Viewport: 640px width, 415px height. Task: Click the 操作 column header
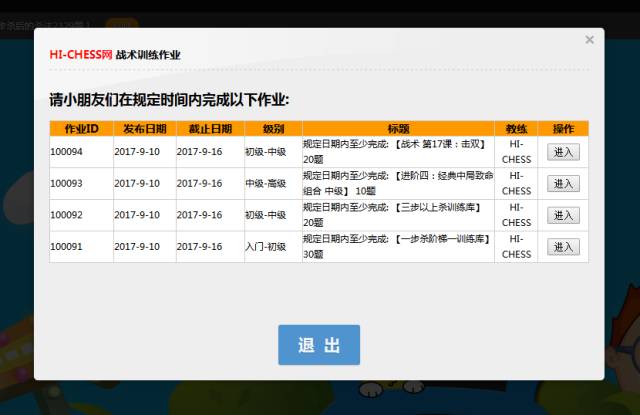[563, 128]
